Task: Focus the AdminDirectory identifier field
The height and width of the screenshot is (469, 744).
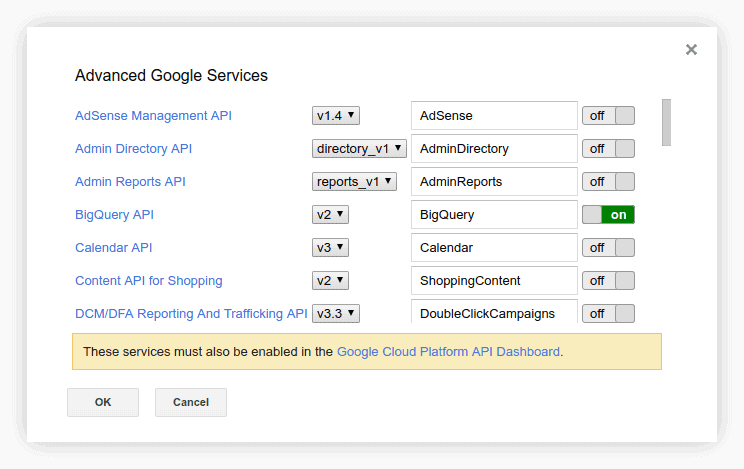Action: tap(494, 149)
